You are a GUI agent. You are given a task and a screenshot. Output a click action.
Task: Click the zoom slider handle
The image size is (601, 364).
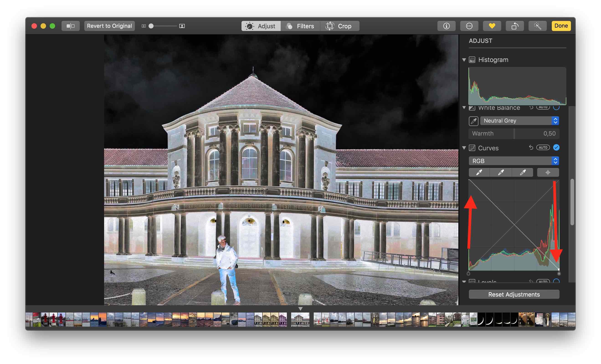[x=151, y=26]
